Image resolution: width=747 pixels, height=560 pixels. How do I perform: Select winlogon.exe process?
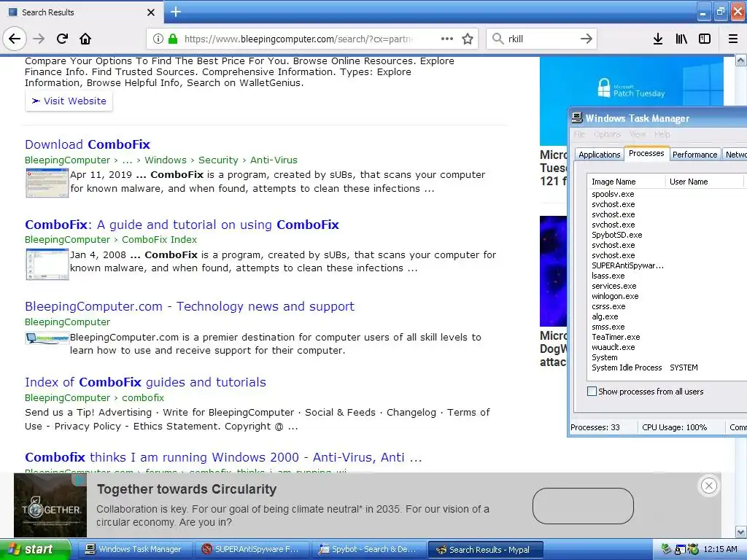pos(615,296)
